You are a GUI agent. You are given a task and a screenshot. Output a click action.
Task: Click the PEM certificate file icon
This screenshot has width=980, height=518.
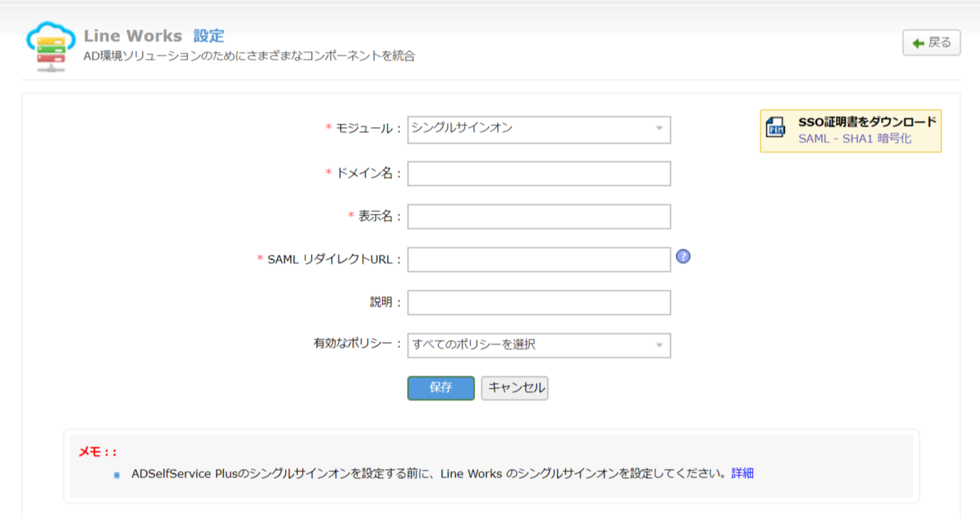[775, 128]
